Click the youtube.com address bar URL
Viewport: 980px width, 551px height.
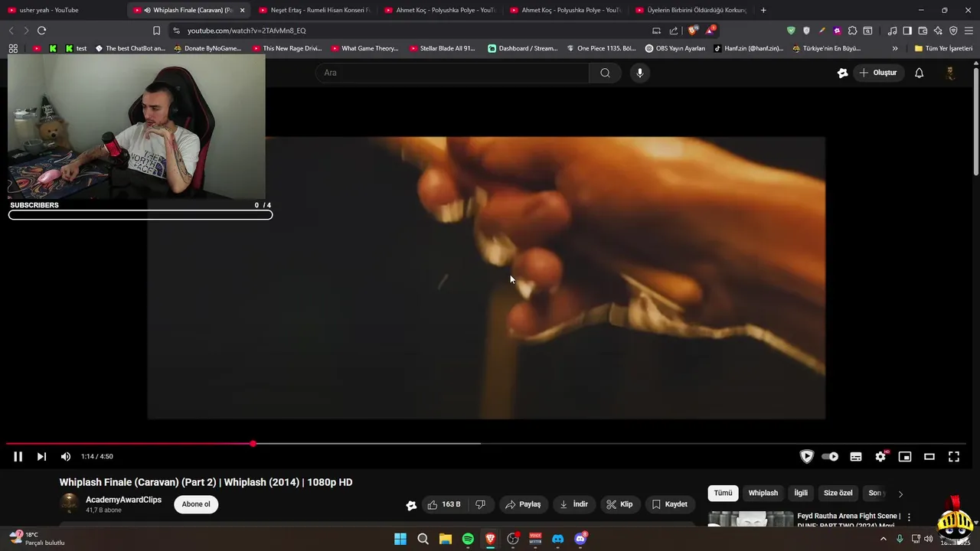coord(247,31)
